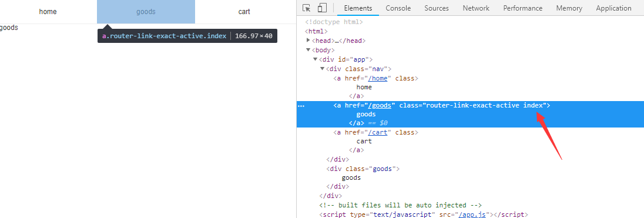Select the <!doctype html> line
Screen dimensions: 644x218
[x=334, y=22]
